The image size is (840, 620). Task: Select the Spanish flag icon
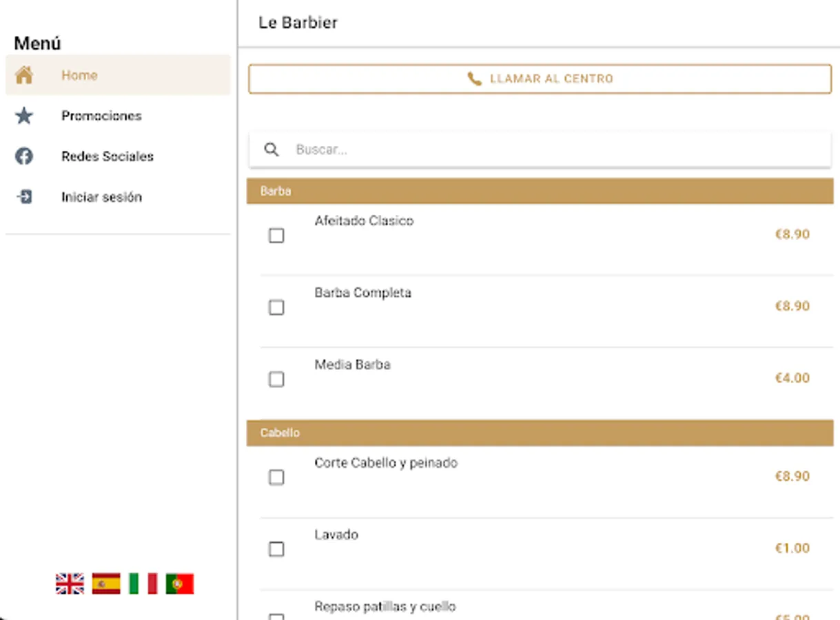[x=106, y=583]
